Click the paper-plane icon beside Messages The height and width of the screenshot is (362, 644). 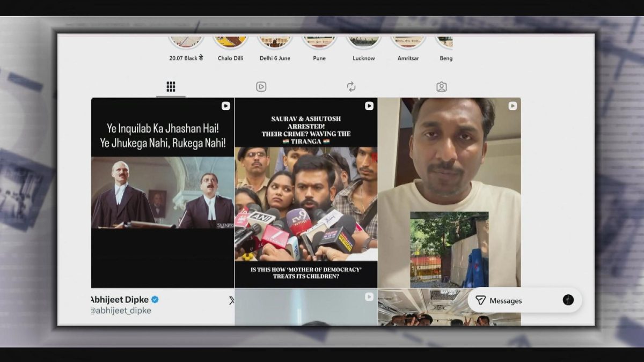coord(480,300)
